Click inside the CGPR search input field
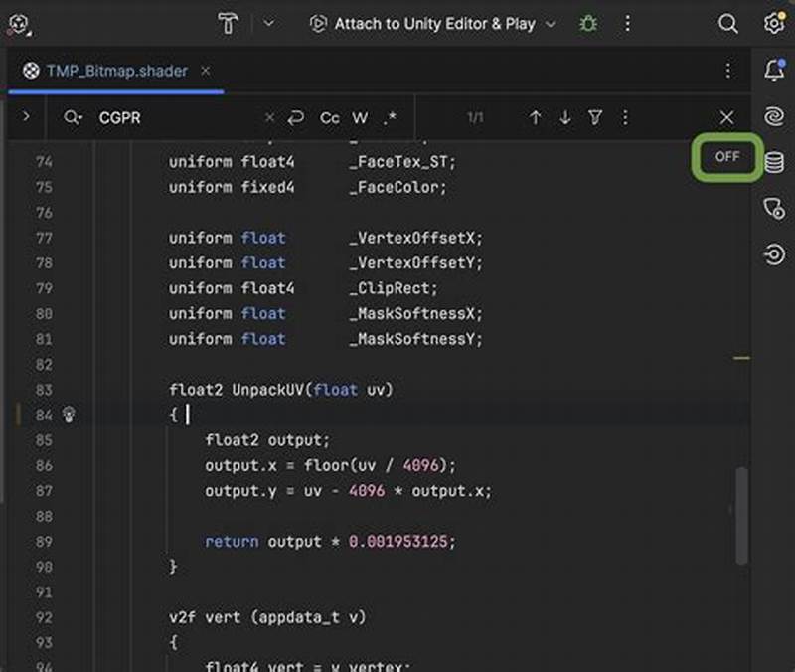Image resolution: width=795 pixels, height=672 pixels. (149, 117)
